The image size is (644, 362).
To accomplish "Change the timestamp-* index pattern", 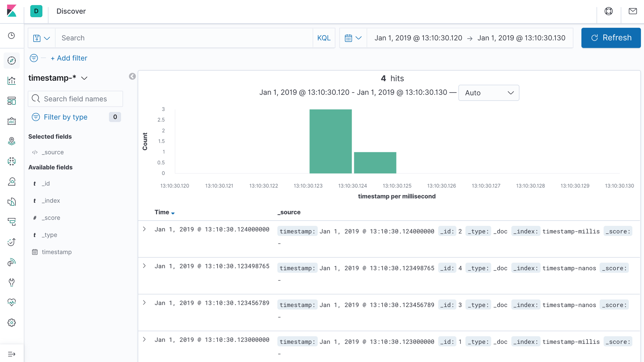I will [x=58, y=78].
